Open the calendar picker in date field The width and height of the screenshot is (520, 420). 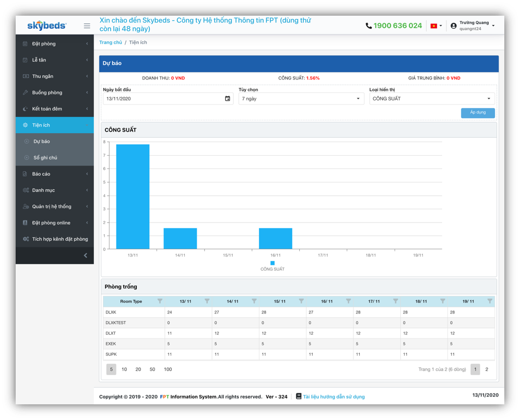[227, 99]
